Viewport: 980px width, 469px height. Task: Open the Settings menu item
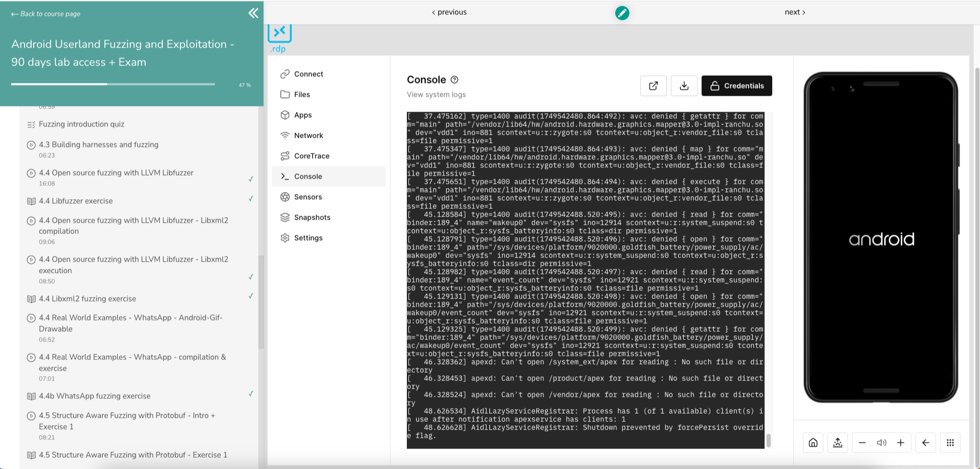click(x=329, y=238)
